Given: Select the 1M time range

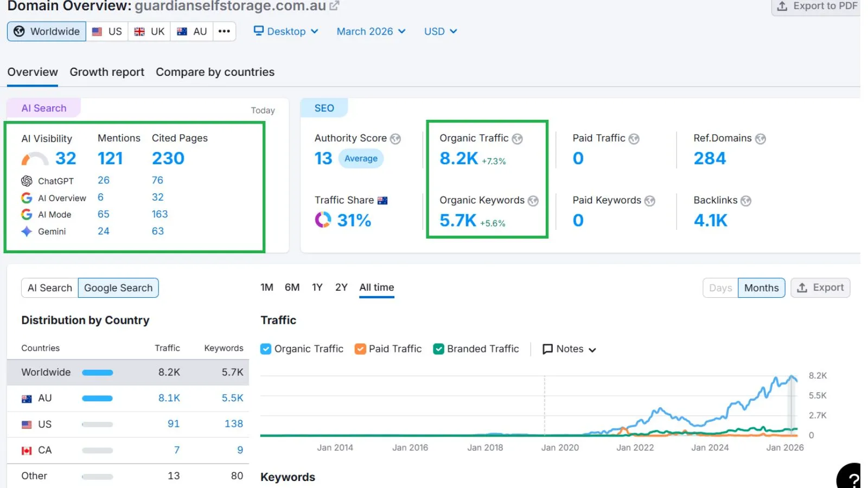Looking at the screenshot, I should coord(267,287).
